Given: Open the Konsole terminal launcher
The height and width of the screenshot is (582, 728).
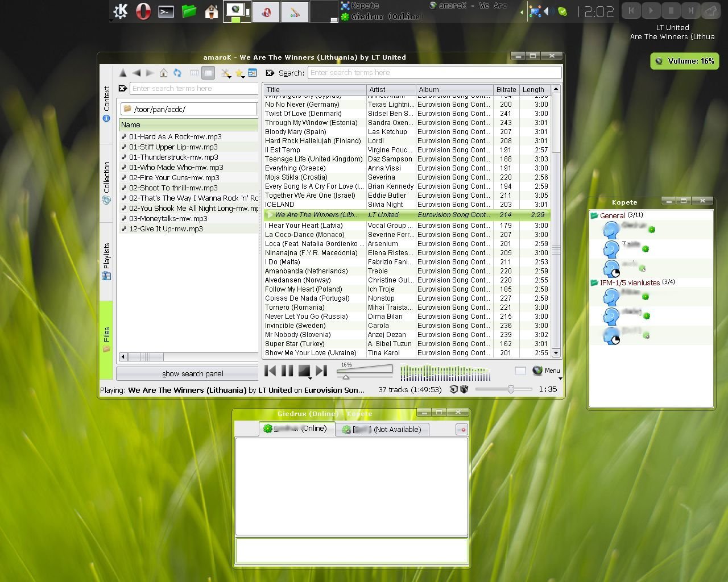Looking at the screenshot, I should (x=166, y=11).
